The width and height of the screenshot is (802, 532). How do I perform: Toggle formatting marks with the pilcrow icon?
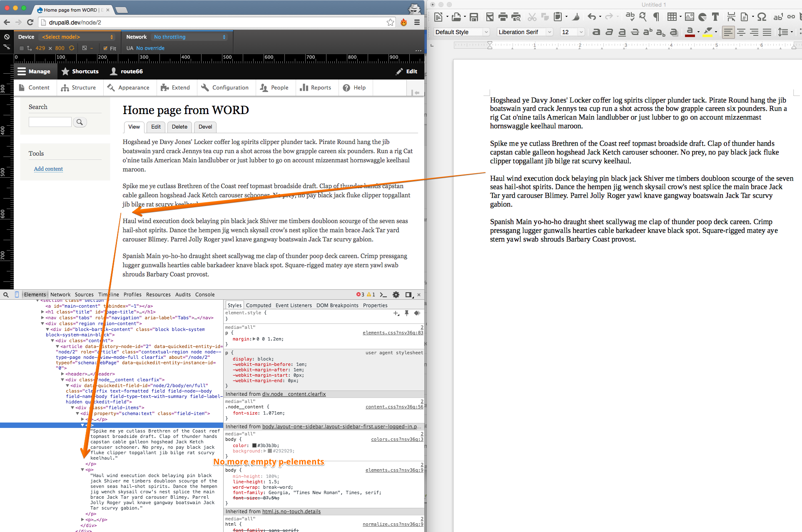(x=657, y=17)
